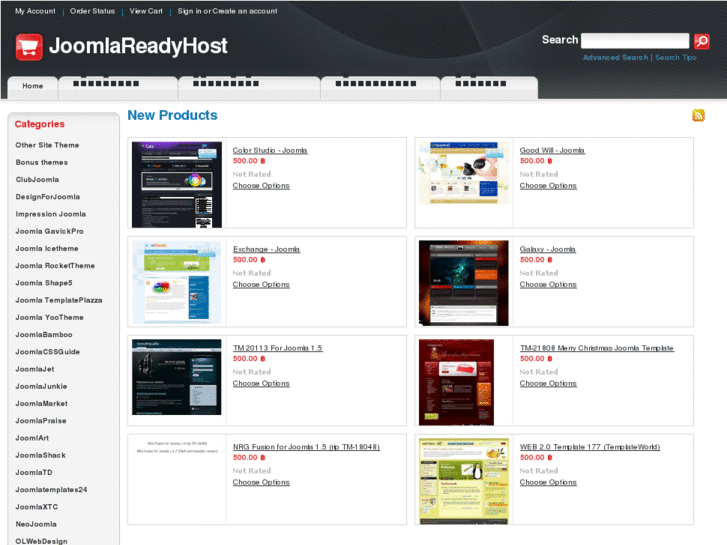Screen dimensions: 727x545
Task: Select Joomla GavickPro category
Action: tap(50, 231)
